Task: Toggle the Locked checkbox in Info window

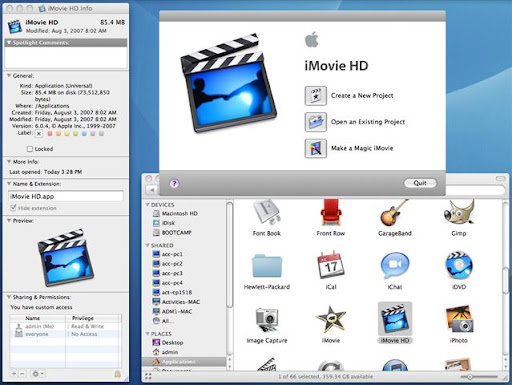Action: tap(30, 149)
